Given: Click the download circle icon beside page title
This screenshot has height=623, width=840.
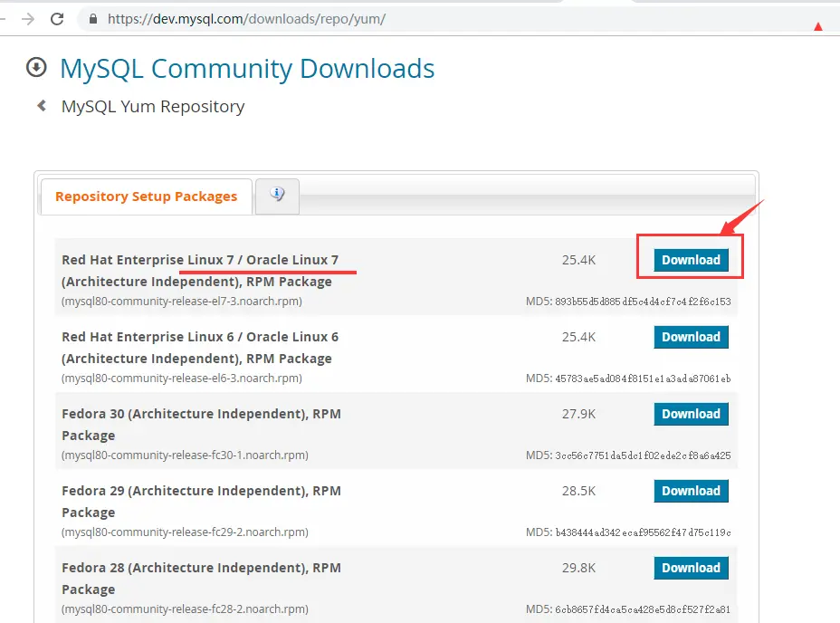Looking at the screenshot, I should (x=36, y=68).
